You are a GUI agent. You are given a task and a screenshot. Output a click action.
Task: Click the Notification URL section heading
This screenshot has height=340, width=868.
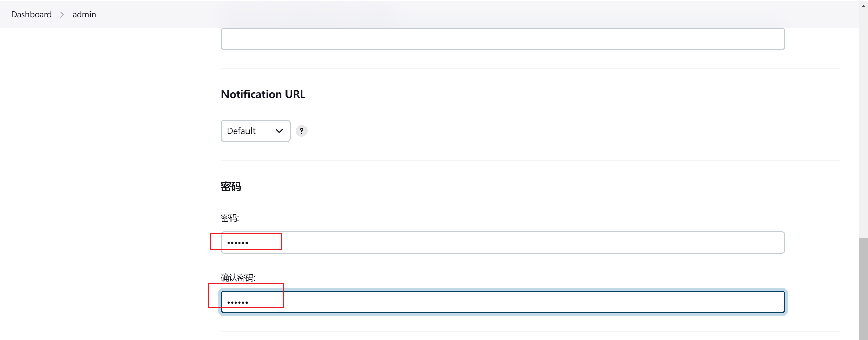point(263,94)
